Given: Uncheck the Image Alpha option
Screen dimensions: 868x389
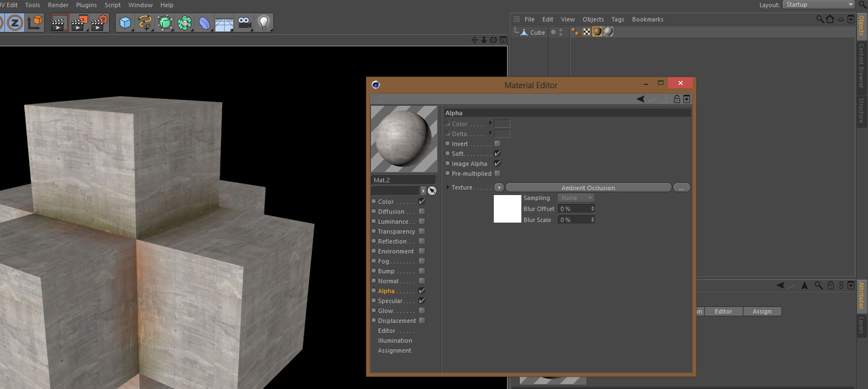Looking at the screenshot, I should click(497, 164).
